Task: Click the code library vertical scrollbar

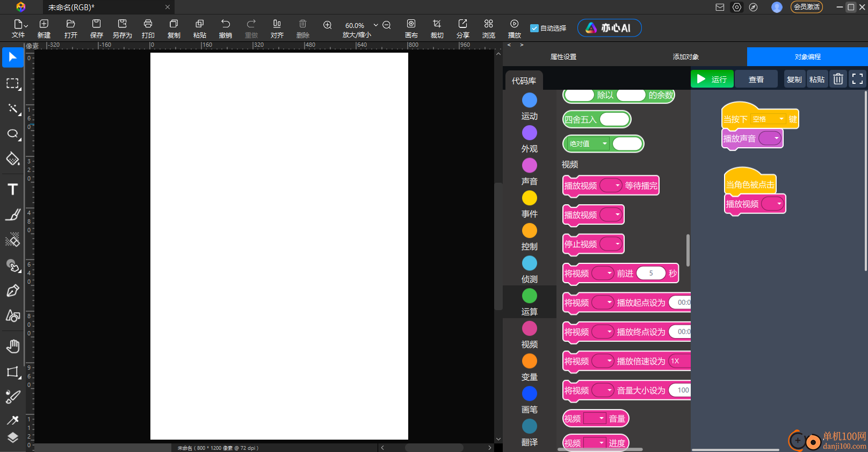Action: 688,250
